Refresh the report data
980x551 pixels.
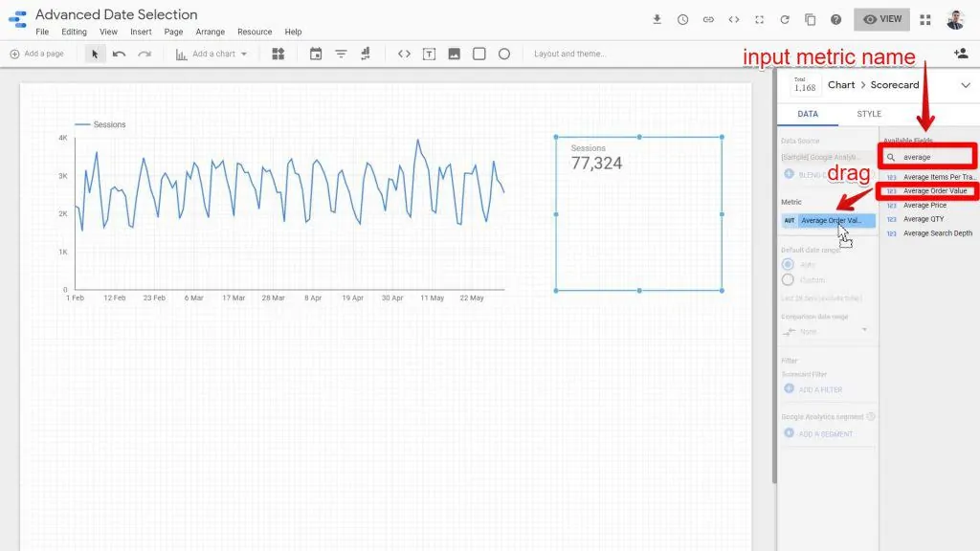tap(784, 19)
